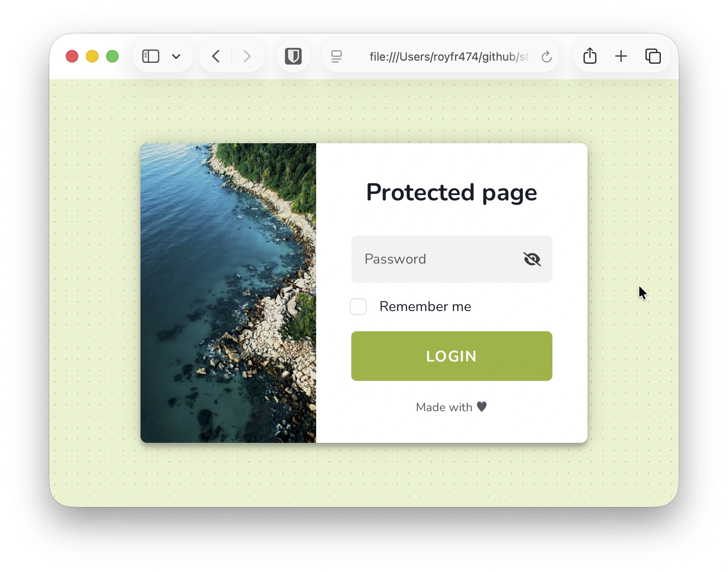728x572 pixels.
Task: Click the Remember me label
Action: (x=425, y=307)
